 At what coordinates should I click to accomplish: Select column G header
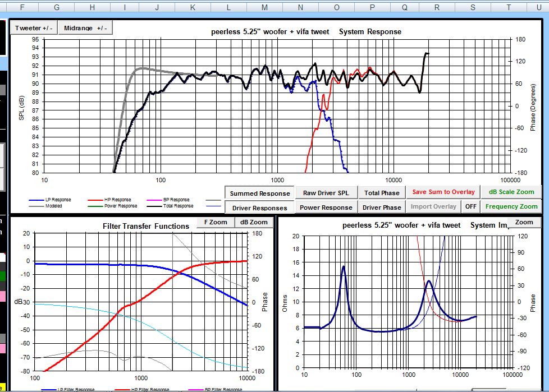point(56,7)
